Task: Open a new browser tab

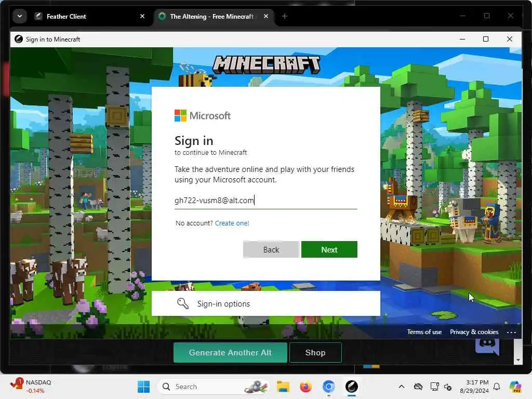Action: click(x=284, y=16)
